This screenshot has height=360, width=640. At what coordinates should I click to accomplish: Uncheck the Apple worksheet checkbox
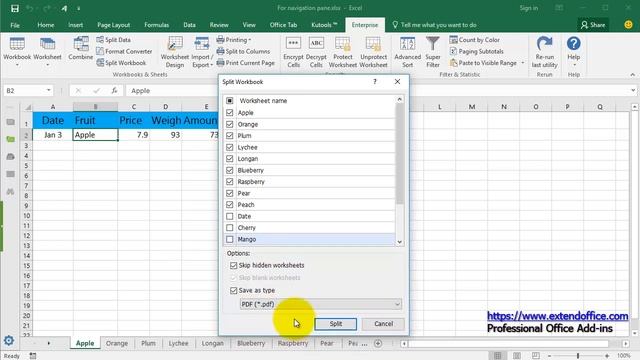(x=229, y=113)
